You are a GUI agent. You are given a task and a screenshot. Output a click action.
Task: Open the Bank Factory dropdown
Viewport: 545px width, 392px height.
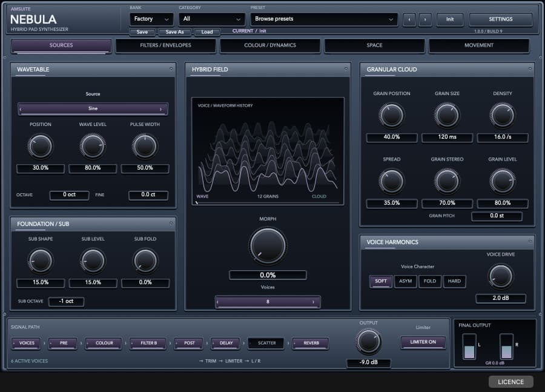(151, 19)
